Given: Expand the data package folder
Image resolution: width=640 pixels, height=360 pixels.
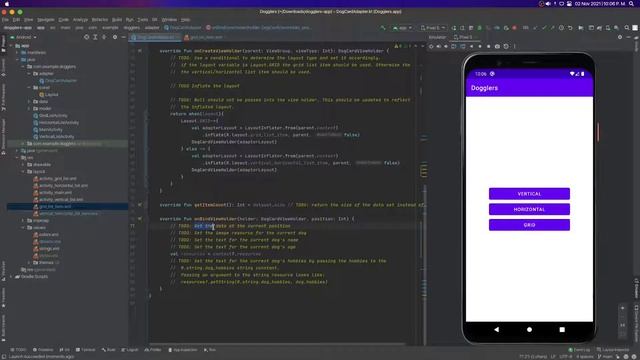Looking at the screenshot, I should [x=29, y=102].
